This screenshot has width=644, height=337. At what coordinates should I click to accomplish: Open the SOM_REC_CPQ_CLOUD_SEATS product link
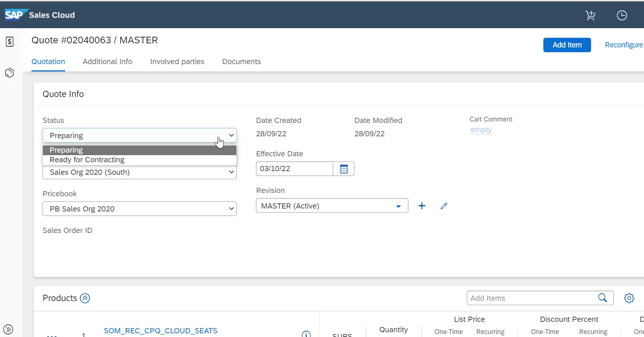pyautogui.click(x=161, y=331)
